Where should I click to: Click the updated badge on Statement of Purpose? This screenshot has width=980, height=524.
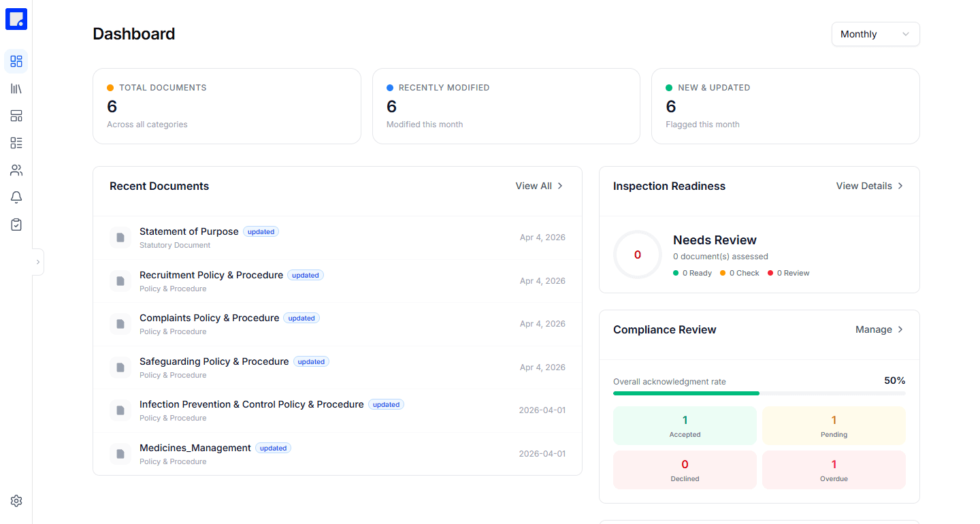click(x=261, y=231)
